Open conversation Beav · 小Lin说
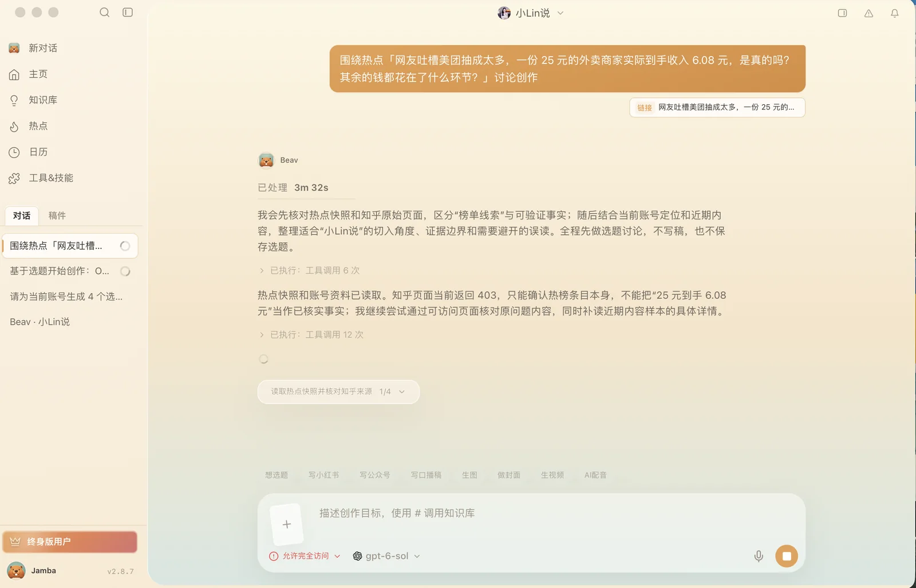916x588 pixels. click(x=70, y=322)
